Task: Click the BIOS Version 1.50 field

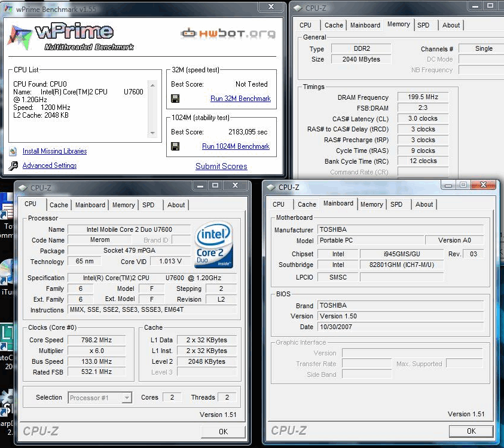Action: 401,317
